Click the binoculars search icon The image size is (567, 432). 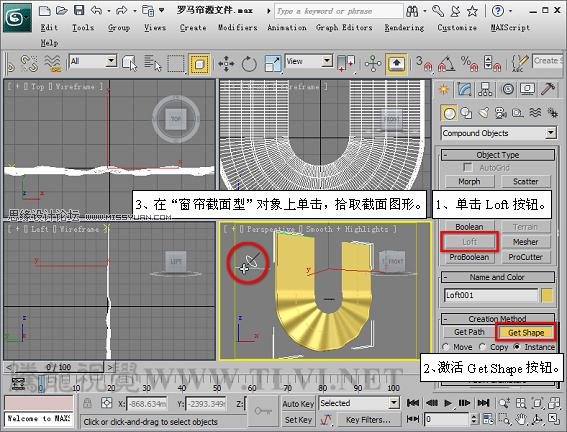tap(412, 11)
